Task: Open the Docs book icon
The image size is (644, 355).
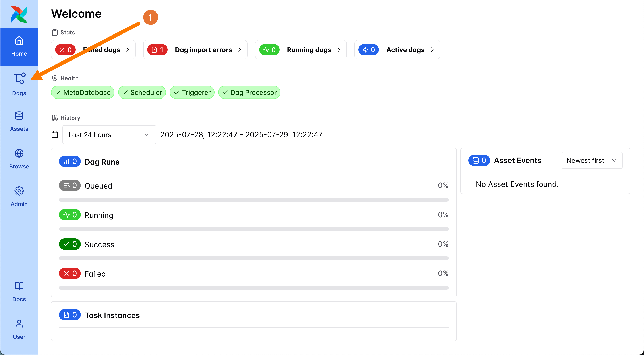Action: 19,291
